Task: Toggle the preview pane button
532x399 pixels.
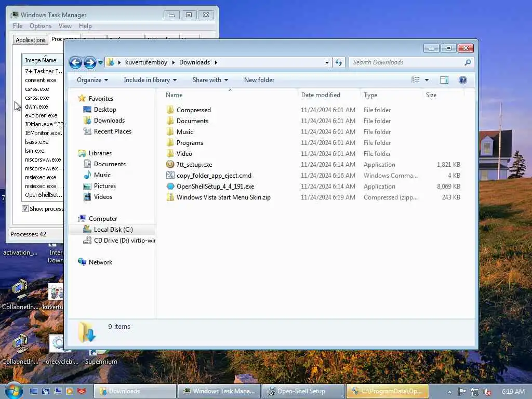Action: [x=444, y=80]
